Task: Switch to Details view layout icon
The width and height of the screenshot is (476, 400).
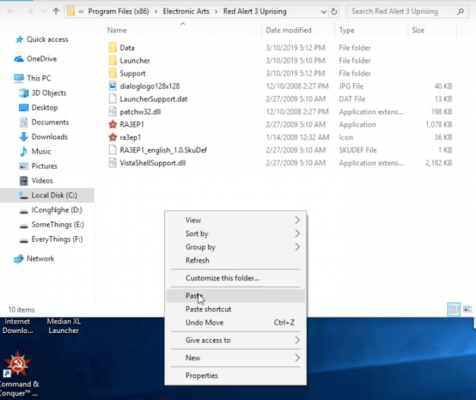Action: [x=454, y=309]
